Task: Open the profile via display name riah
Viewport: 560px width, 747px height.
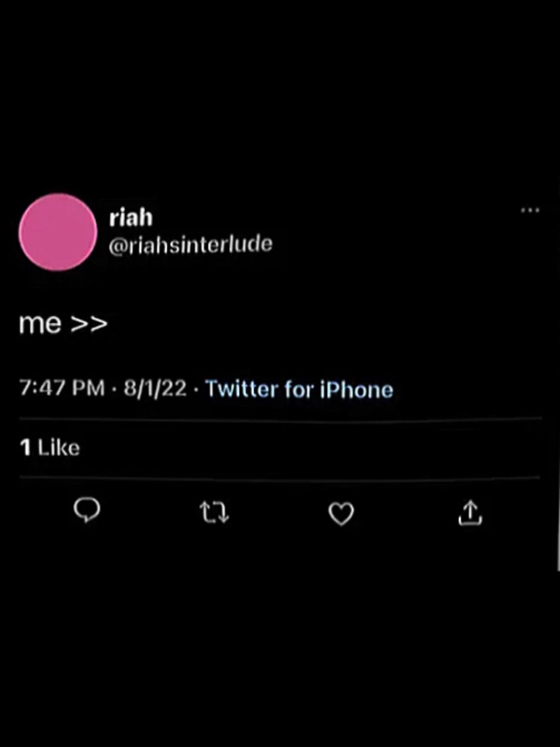Action: 131,217
